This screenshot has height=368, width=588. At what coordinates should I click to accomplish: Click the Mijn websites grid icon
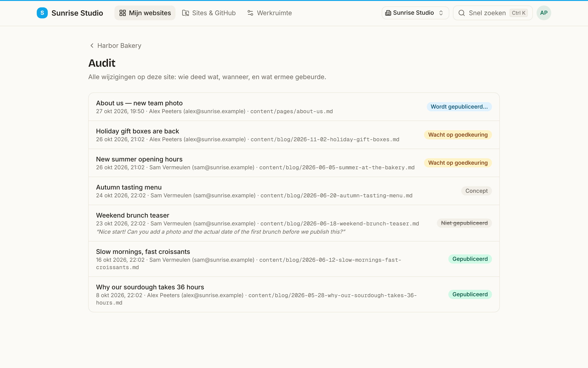(x=122, y=13)
